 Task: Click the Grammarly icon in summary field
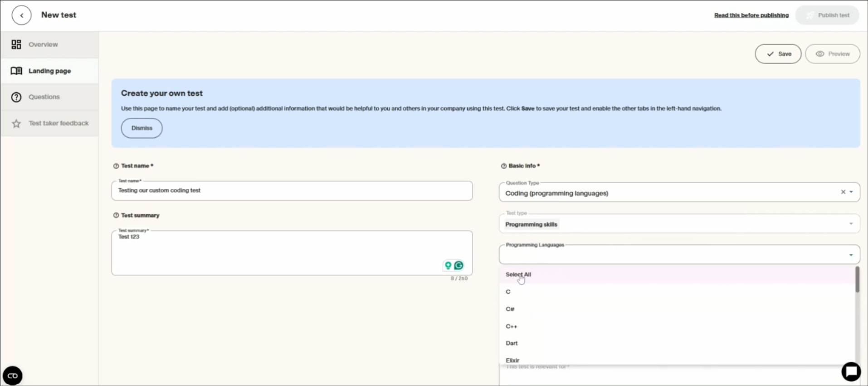click(459, 265)
